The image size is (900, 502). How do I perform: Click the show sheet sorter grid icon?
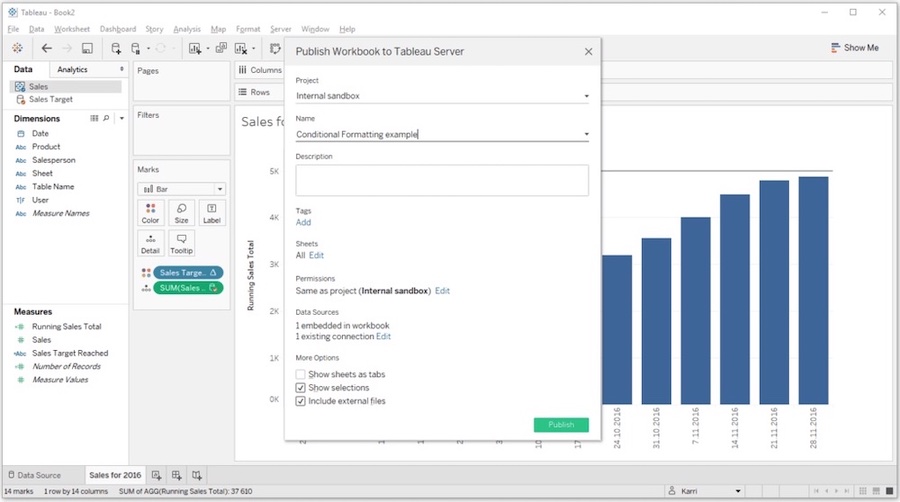pos(863,491)
